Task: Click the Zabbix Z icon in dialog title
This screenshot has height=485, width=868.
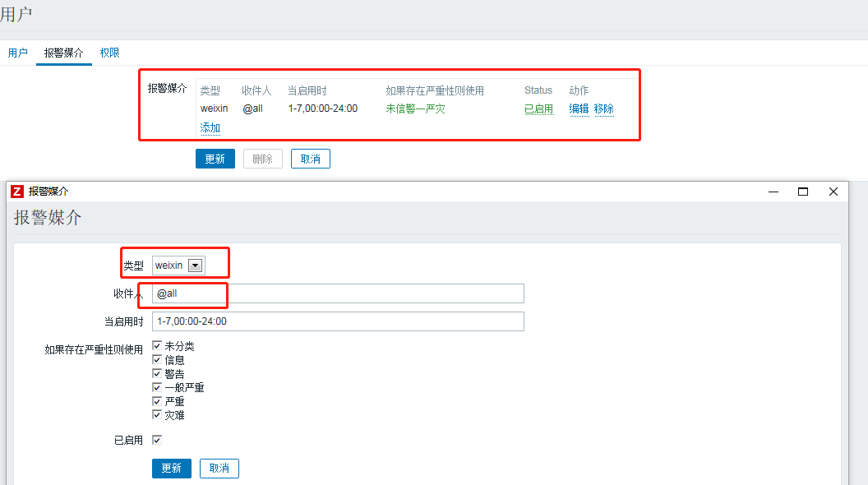Action: pyautogui.click(x=17, y=192)
